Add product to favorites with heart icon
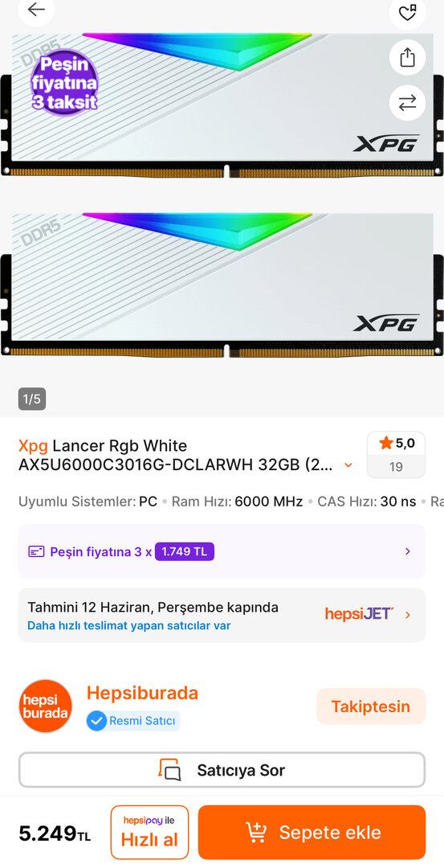 [x=408, y=12]
